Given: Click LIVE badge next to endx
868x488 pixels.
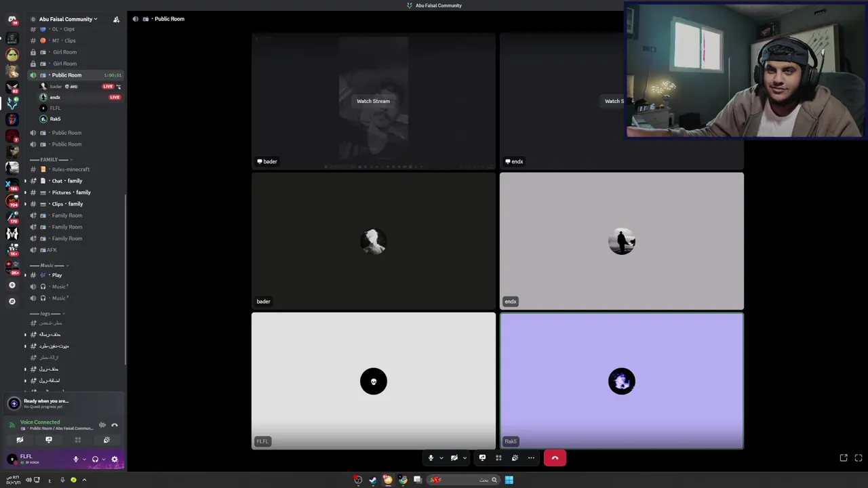Looking at the screenshot, I should 115,97.
